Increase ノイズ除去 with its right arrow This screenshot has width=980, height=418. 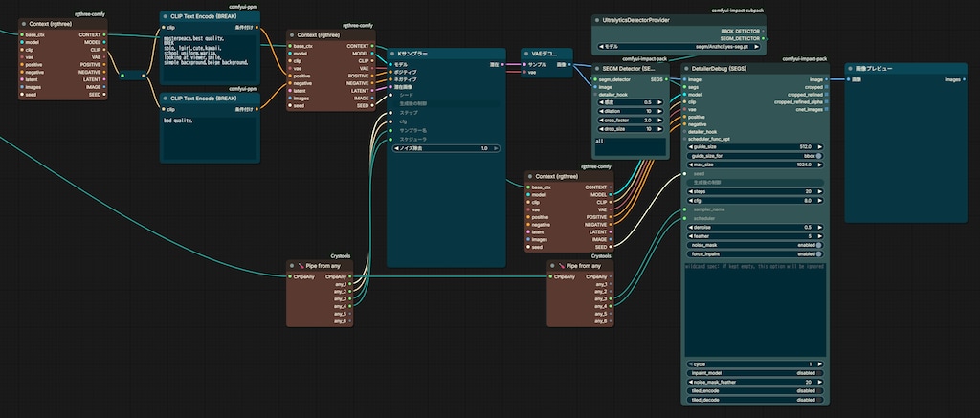click(497, 148)
